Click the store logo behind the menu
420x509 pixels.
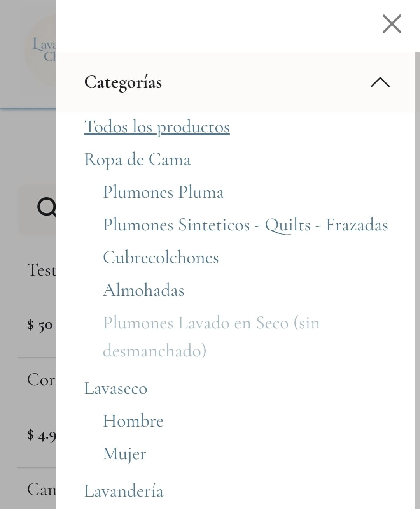pyautogui.click(x=41, y=50)
